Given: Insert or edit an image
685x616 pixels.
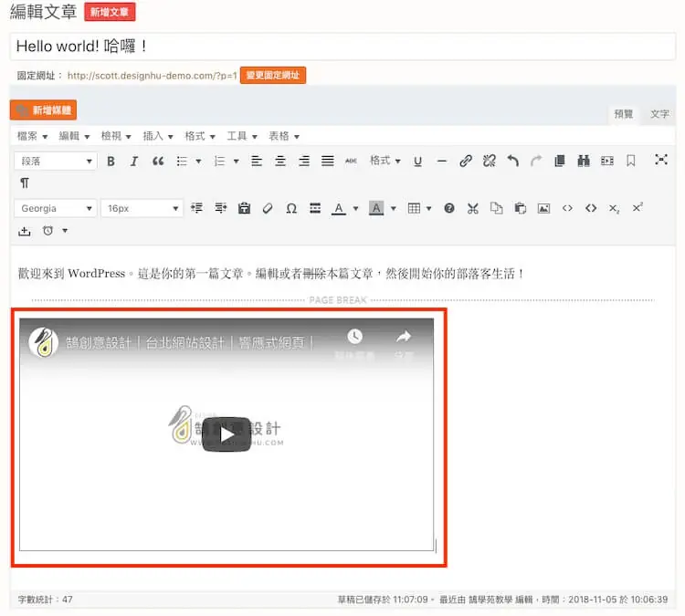Looking at the screenshot, I should [x=543, y=208].
